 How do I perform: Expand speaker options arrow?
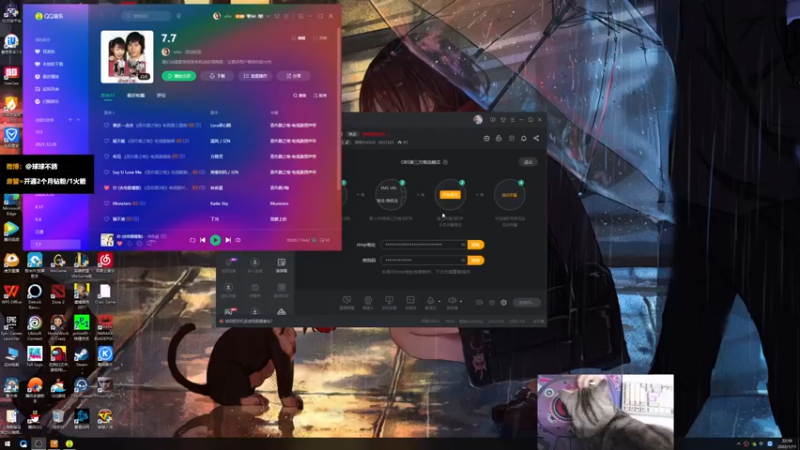pyautogui.click(x=461, y=302)
